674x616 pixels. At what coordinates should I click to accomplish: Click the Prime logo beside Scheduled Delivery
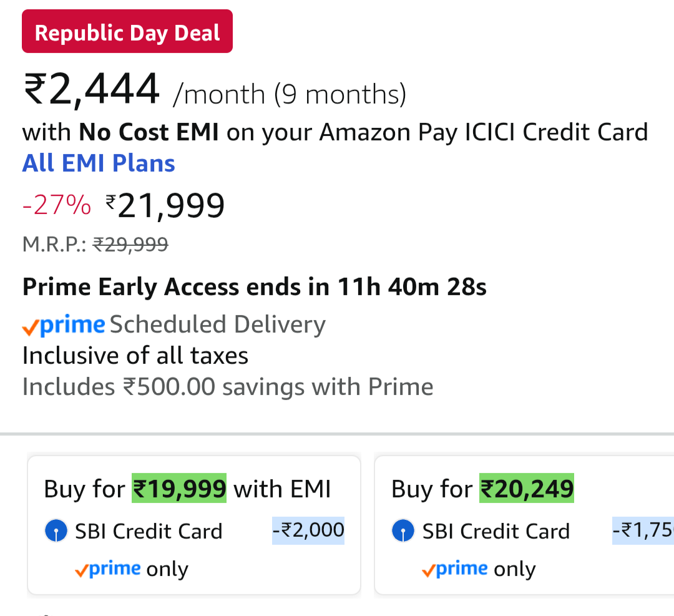tap(64, 325)
